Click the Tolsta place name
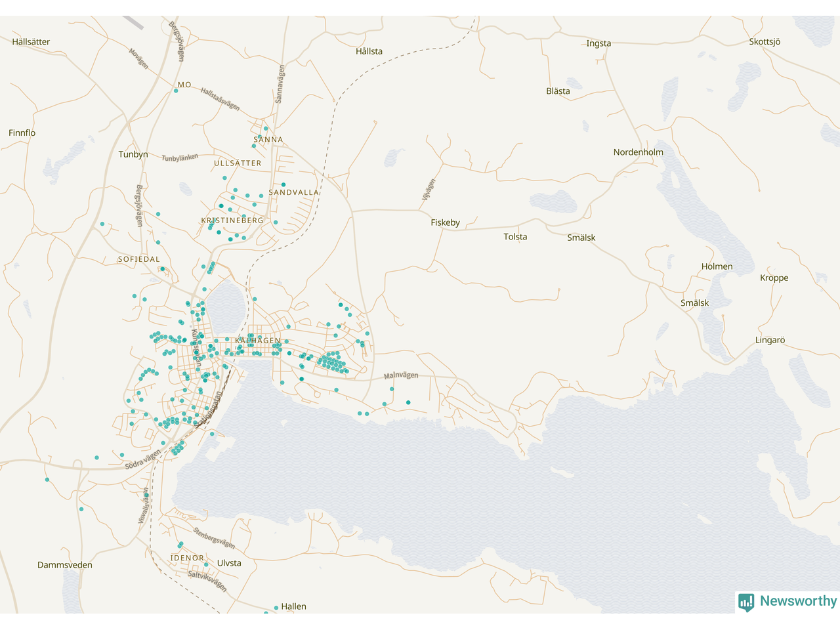The width and height of the screenshot is (840, 630). pos(515,237)
